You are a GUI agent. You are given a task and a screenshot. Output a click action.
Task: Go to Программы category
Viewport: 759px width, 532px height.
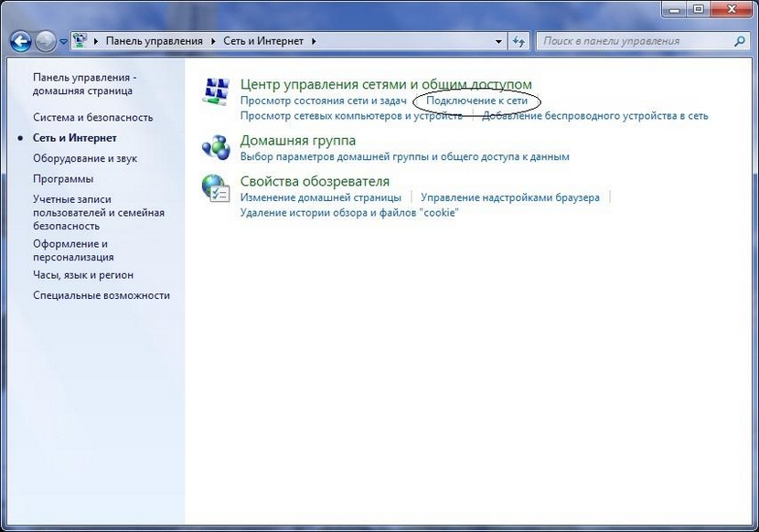tap(63, 178)
